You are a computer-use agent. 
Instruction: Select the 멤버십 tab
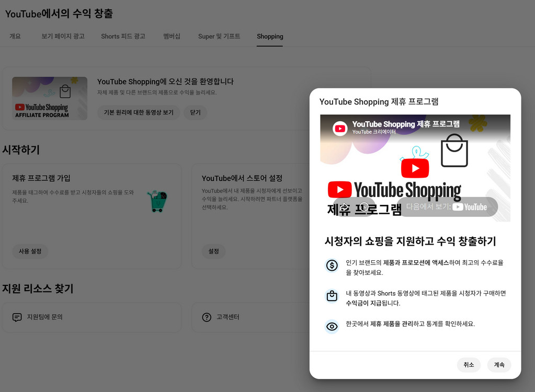[x=172, y=36]
